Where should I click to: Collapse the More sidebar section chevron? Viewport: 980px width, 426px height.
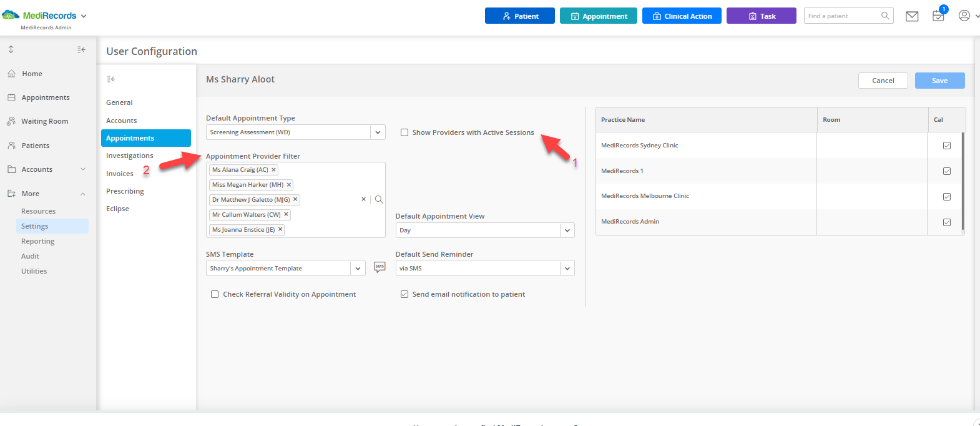click(x=83, y=194)
